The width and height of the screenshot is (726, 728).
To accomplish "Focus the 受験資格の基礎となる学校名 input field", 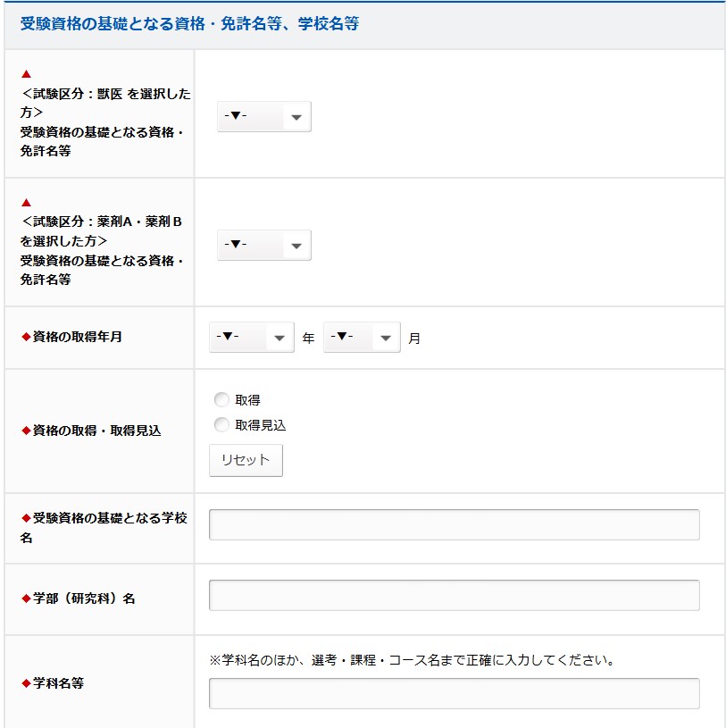I will tap(454, 525).
